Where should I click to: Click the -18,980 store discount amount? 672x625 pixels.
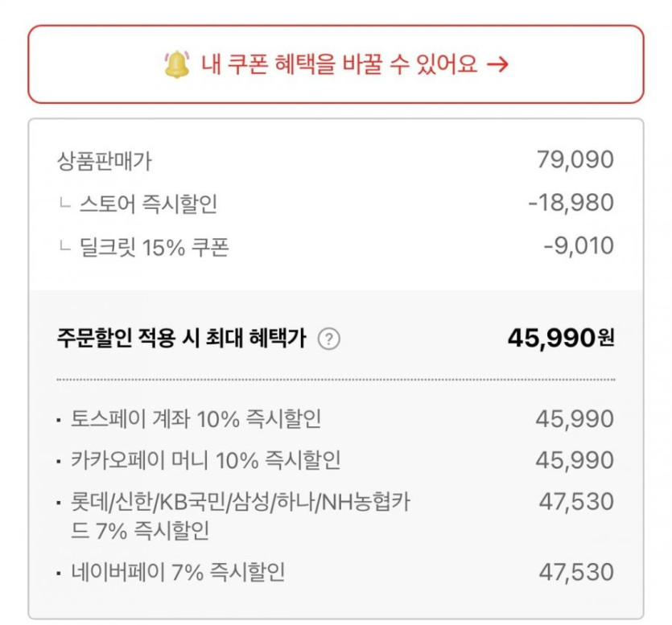tap(571, 203)
